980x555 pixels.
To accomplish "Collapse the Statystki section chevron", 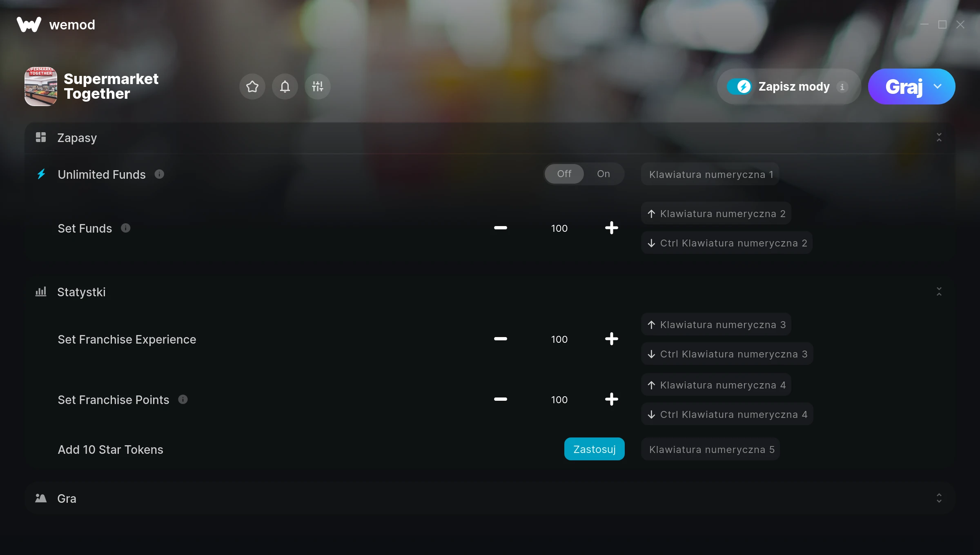I will [x=939, y=292].
